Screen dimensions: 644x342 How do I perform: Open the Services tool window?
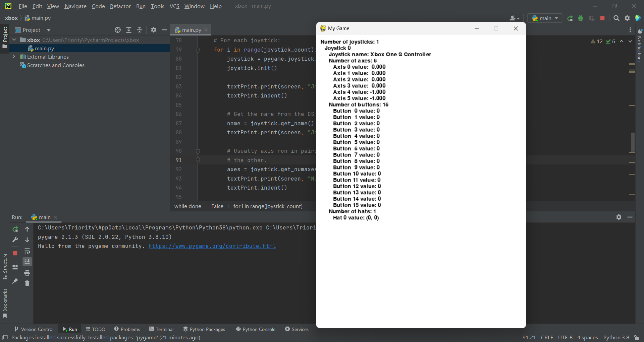coord(297,329)
